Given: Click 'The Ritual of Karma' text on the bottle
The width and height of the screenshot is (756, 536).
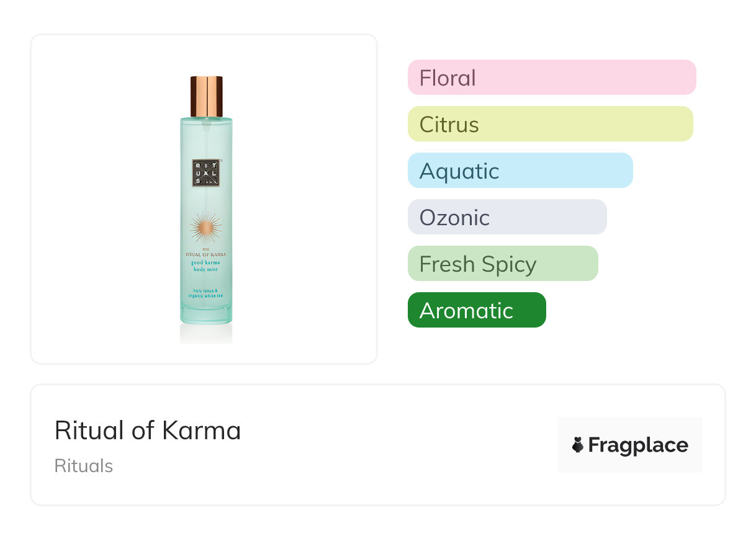Looking at the screenshot, I should pos(205,253).
